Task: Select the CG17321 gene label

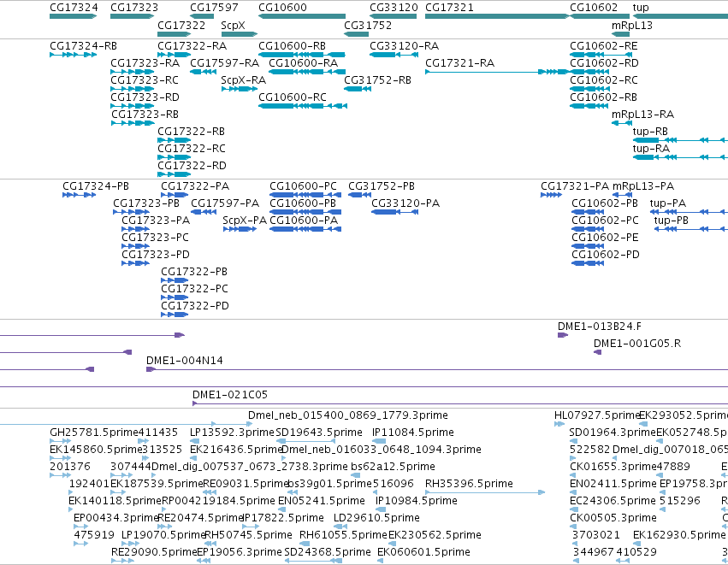Action: point(449,8)
